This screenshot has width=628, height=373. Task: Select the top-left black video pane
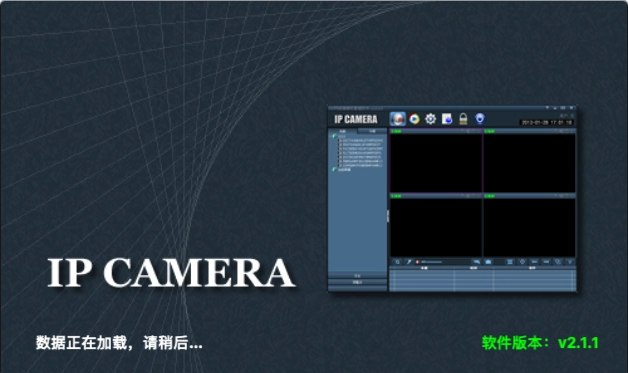(436, 163)
